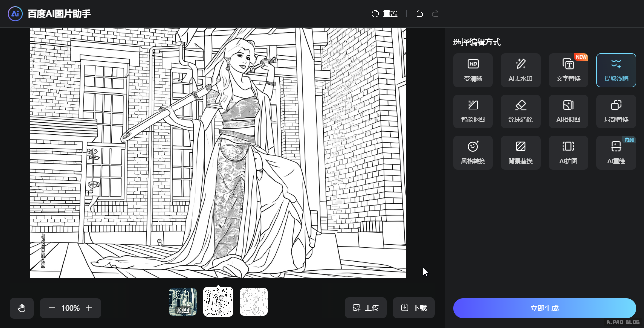
Task: Choose the AI相似图 similar image tool
Action: pyautogui.click(x=568, y=111)
